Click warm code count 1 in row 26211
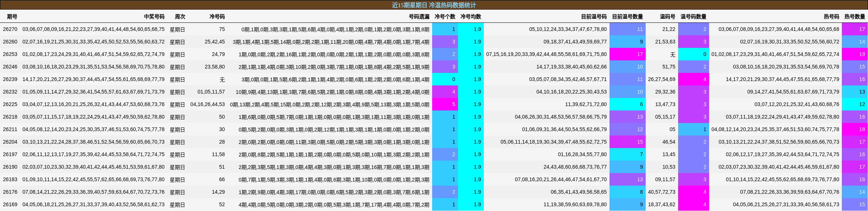 tap(693, 129)
